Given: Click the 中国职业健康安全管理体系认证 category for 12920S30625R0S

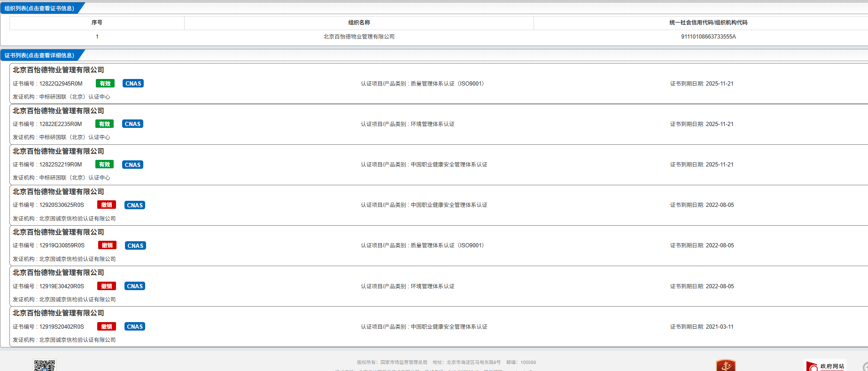Looking at the screenshot, I should pyautogui.click(x=449, y=205).
